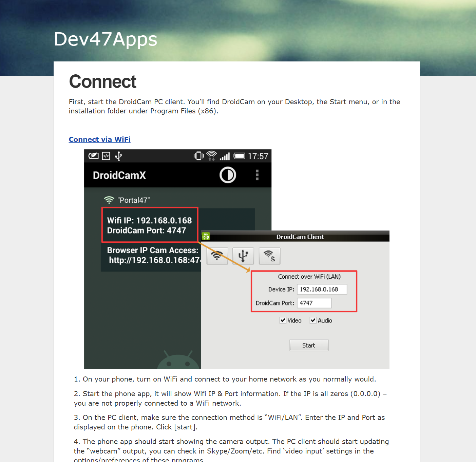Click step 3 text about WiFi/LAN method
The width and height of the screenshot is (476, 462).
click(x=229, y=422)
